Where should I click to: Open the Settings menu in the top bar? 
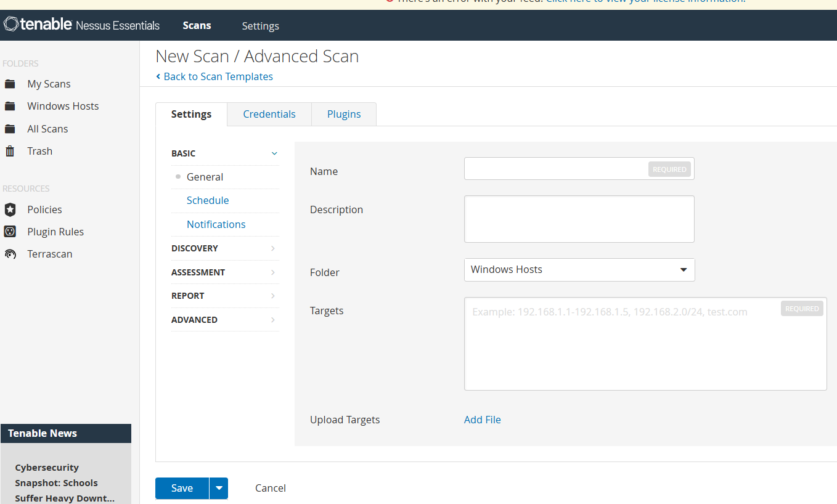click(260, 25)
